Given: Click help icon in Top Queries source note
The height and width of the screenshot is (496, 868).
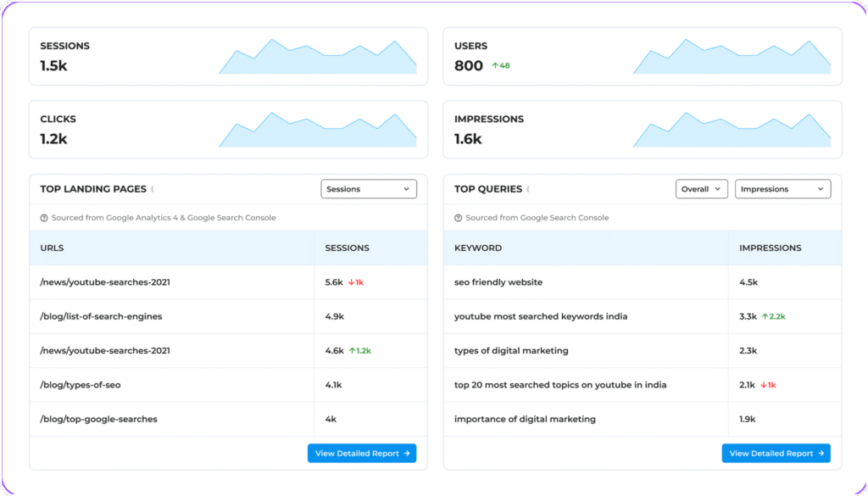Looking at the screenshot, I should pyautogui.click(x=459, y=218).
